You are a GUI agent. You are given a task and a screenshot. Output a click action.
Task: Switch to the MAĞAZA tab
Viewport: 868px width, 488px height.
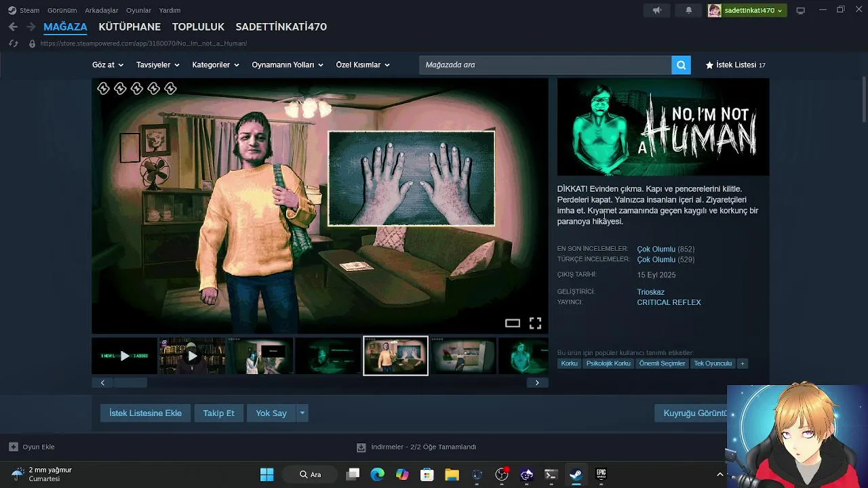coord(65,27)
